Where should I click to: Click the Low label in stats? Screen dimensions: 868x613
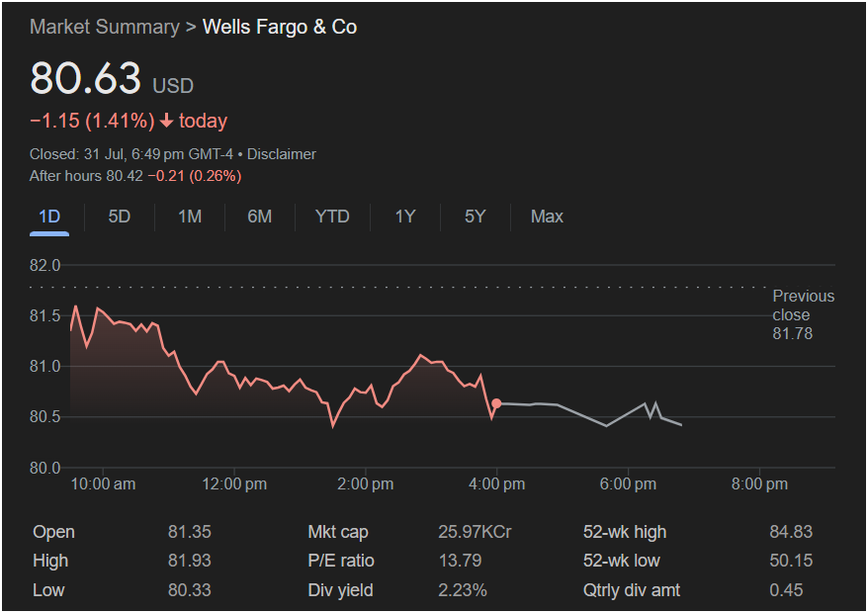(48, 589)
